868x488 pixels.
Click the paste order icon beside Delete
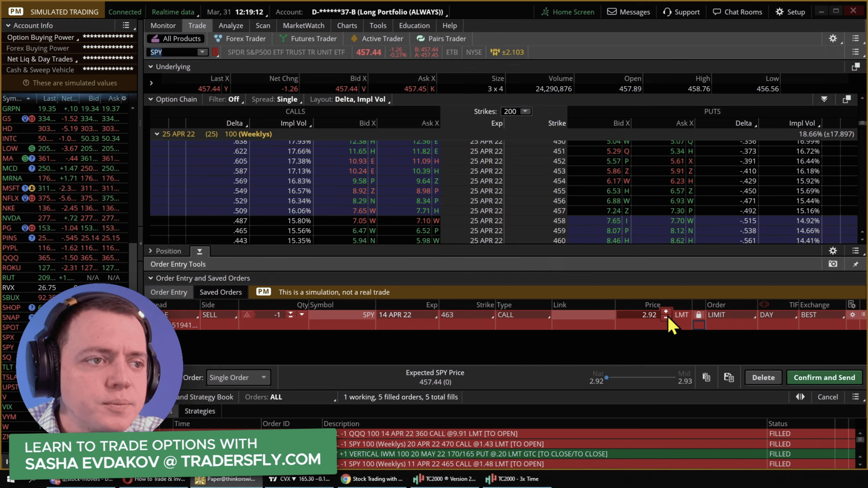[x=729, y=377]
